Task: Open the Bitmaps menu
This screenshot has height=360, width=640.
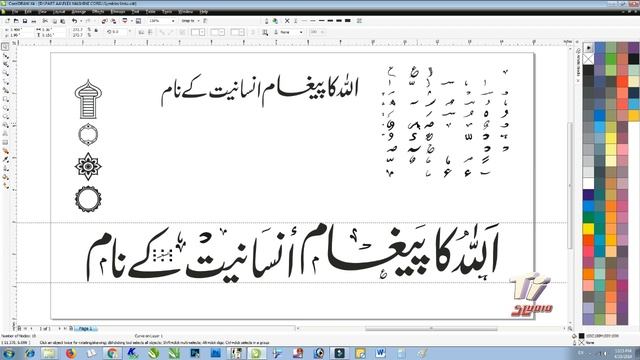Action: click(x=118, y=12)
